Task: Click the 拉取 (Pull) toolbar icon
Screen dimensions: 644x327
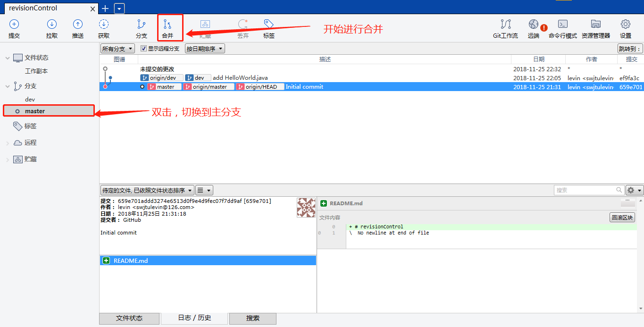Action: (x=52, y=24)
